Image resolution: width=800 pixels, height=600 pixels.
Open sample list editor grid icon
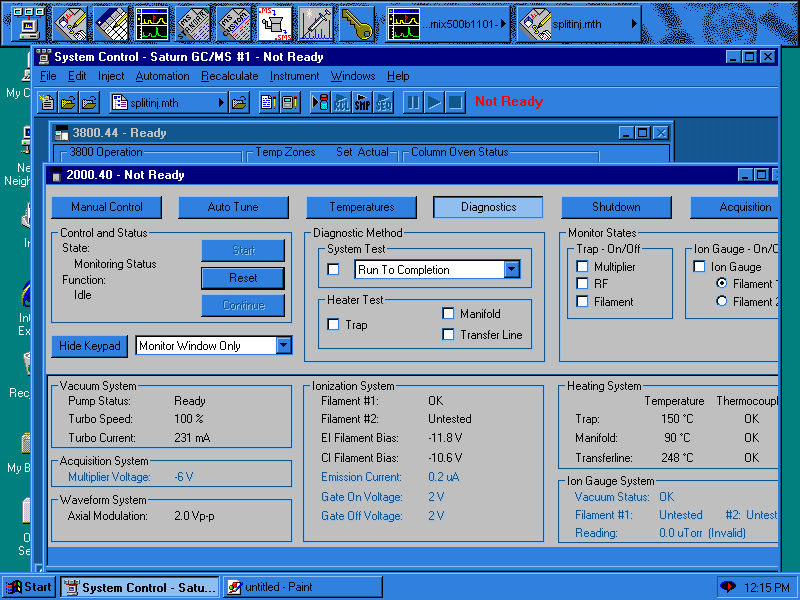[111, 24]
